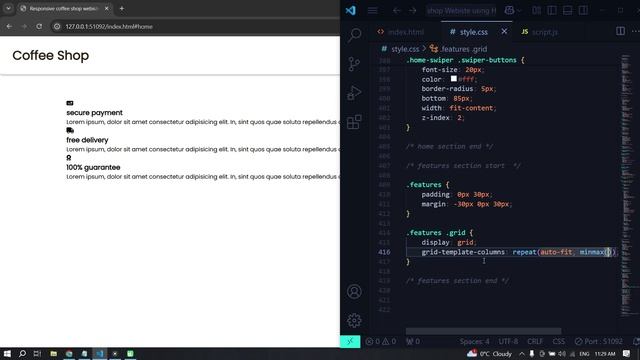640x360 pixels.
Task: Reload the browser page
Action: tap(39, 27)
